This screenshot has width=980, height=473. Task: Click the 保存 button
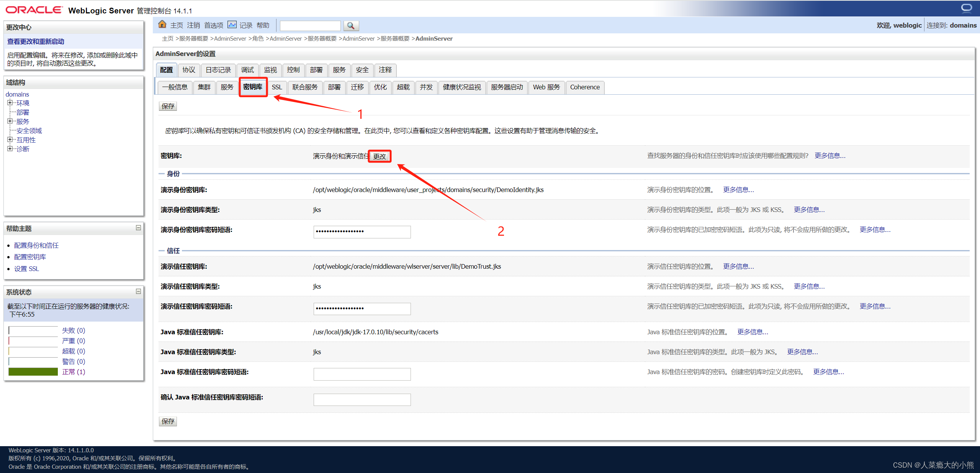click(x=168, y=106)
